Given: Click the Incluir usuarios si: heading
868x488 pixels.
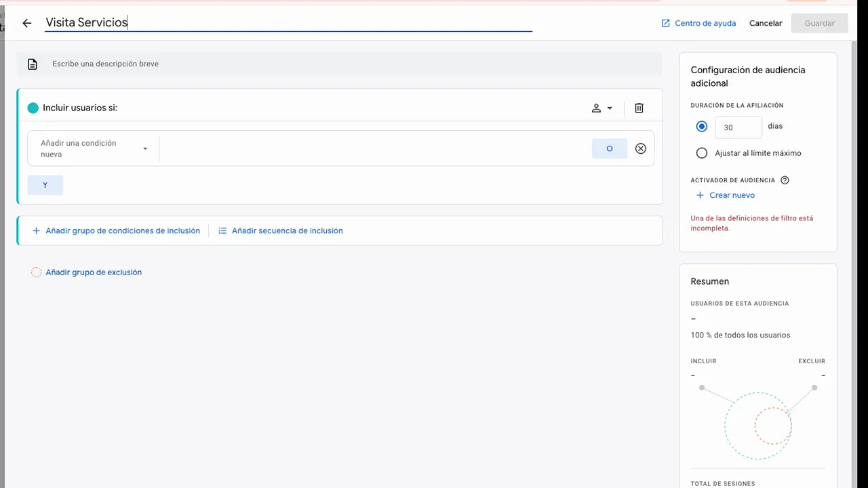Looking at the screenshot, I should click(80, 108).
